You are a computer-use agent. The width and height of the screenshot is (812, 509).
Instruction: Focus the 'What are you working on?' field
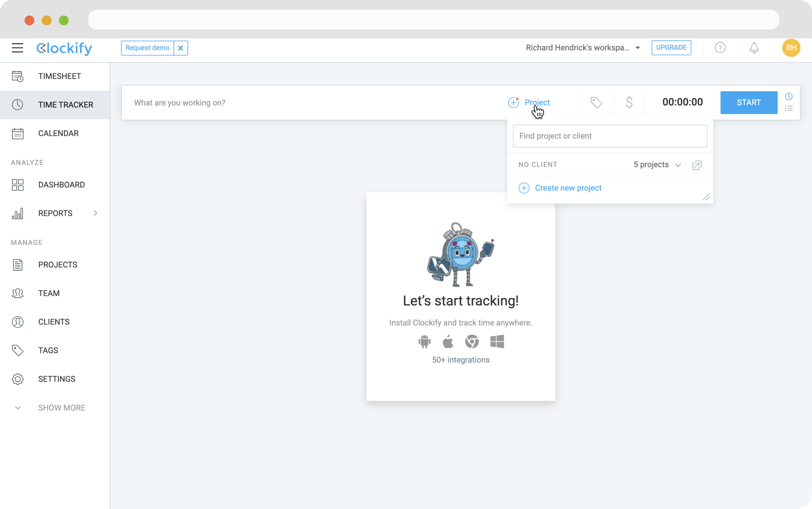(x=313, y=103)
